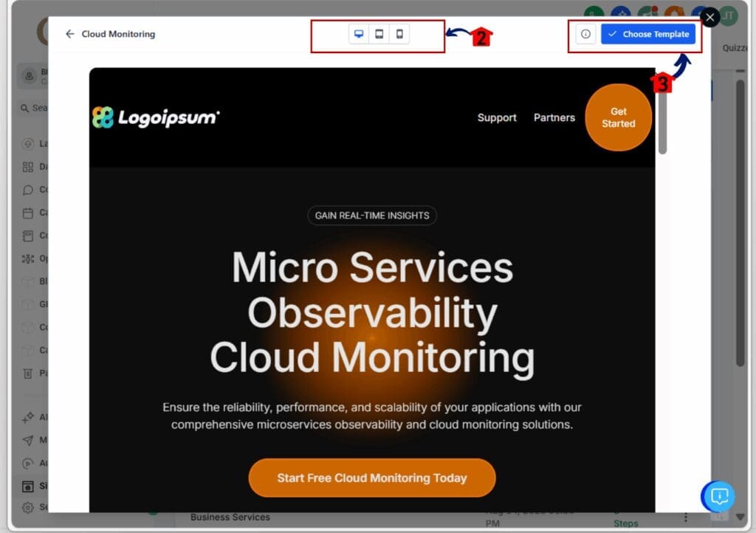Click the dimmed dashboard grid sidebar icon
Viewport: 756px width, 533px height.
click(28, 167)
